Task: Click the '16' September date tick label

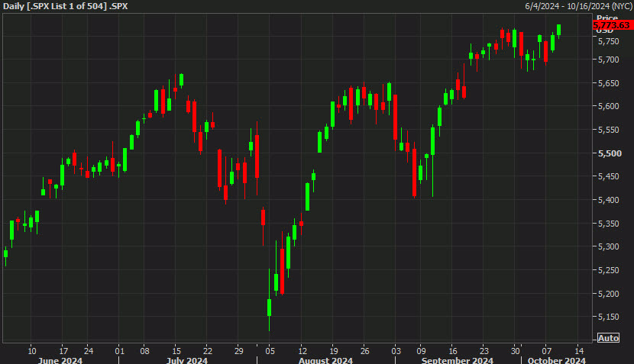Action: 453,351
